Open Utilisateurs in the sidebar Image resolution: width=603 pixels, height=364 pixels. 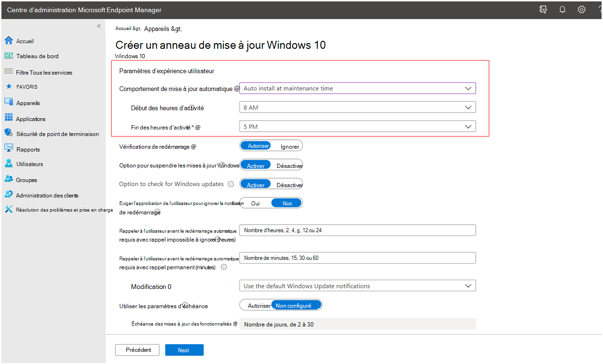30,164
